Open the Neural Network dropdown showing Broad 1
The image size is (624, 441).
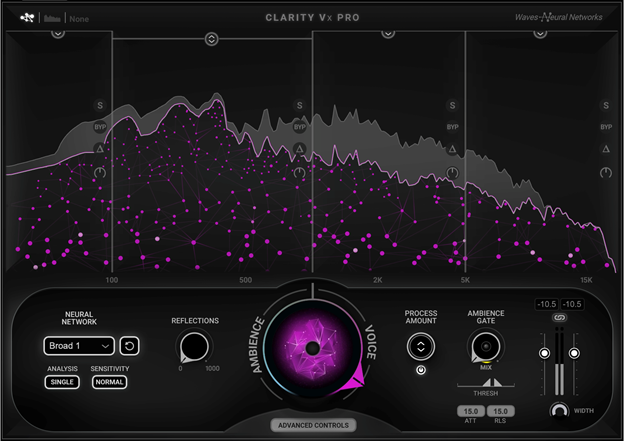(x=79, y=346)
